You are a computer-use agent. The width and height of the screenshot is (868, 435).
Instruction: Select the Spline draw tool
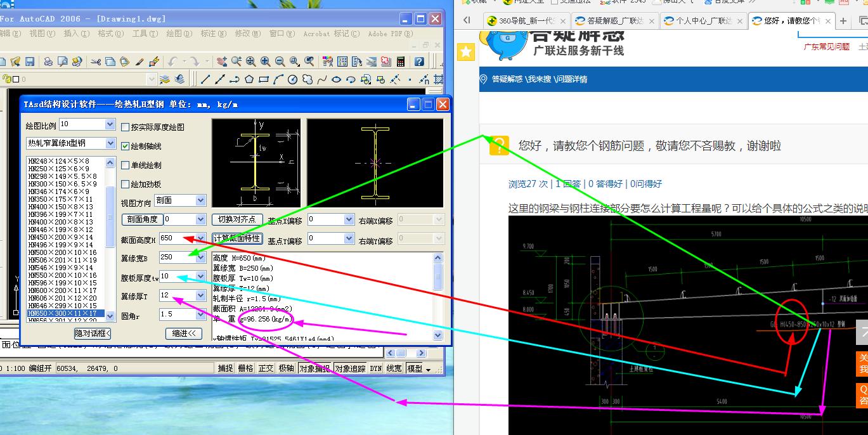[321, 79]
